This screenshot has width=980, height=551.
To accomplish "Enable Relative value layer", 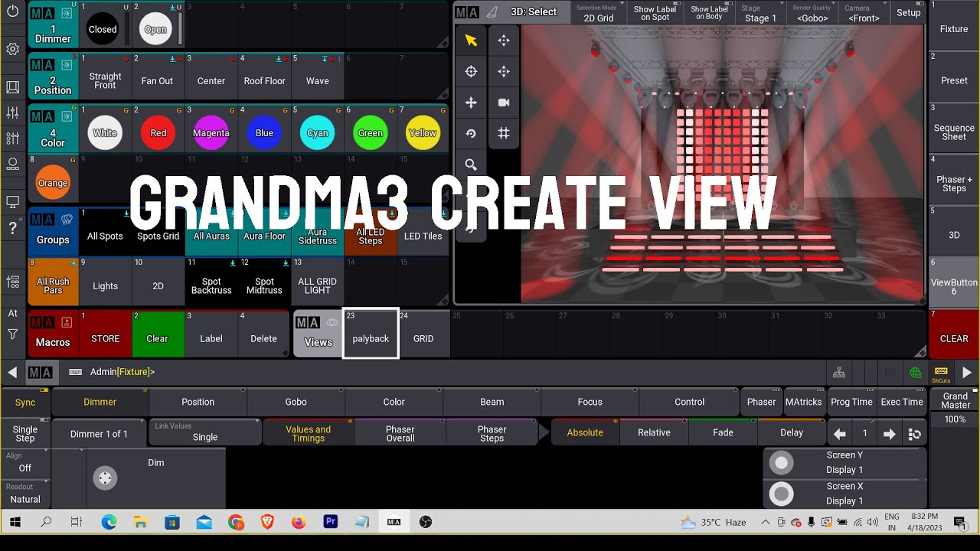I will 654,432.
